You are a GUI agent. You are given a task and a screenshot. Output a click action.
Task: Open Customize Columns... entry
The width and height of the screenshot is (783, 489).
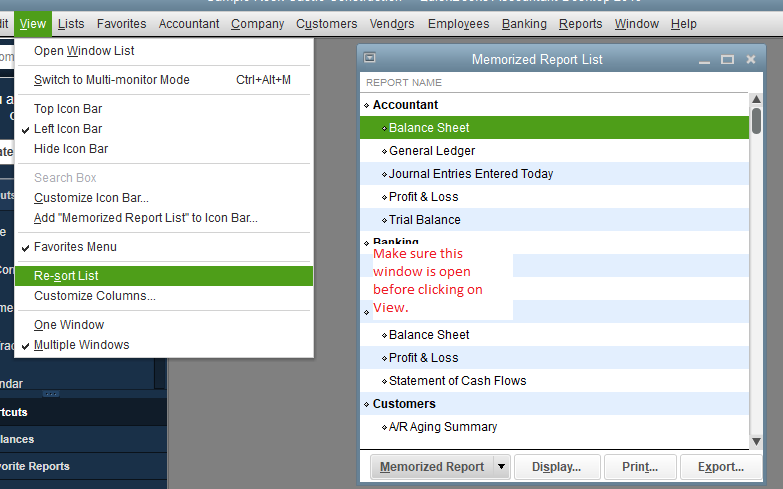click(x=164, y=296)
